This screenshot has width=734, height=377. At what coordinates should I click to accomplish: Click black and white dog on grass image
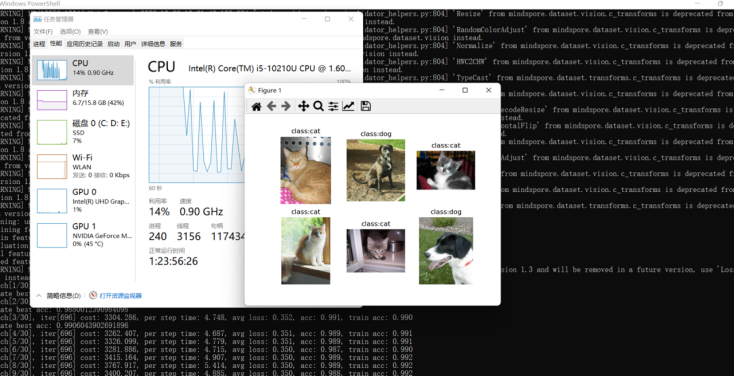tap(446, 251)
